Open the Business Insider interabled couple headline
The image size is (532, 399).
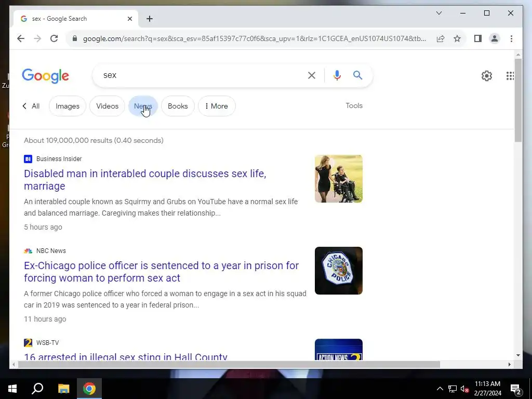145,179
